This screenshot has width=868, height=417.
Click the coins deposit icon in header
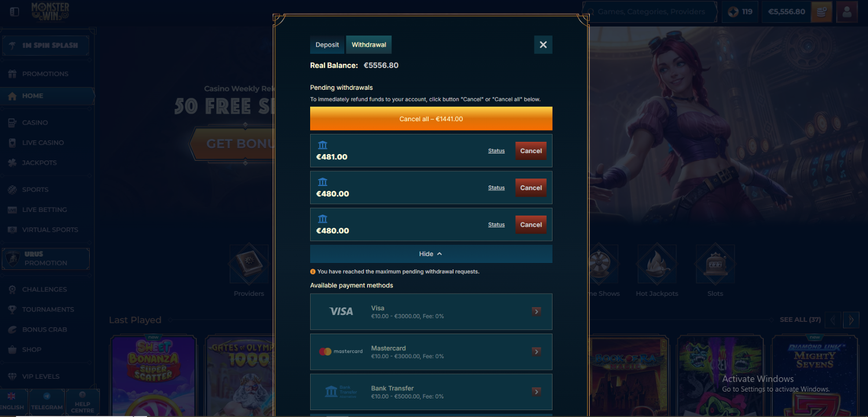pyautogui.click(x=822, y=12)
